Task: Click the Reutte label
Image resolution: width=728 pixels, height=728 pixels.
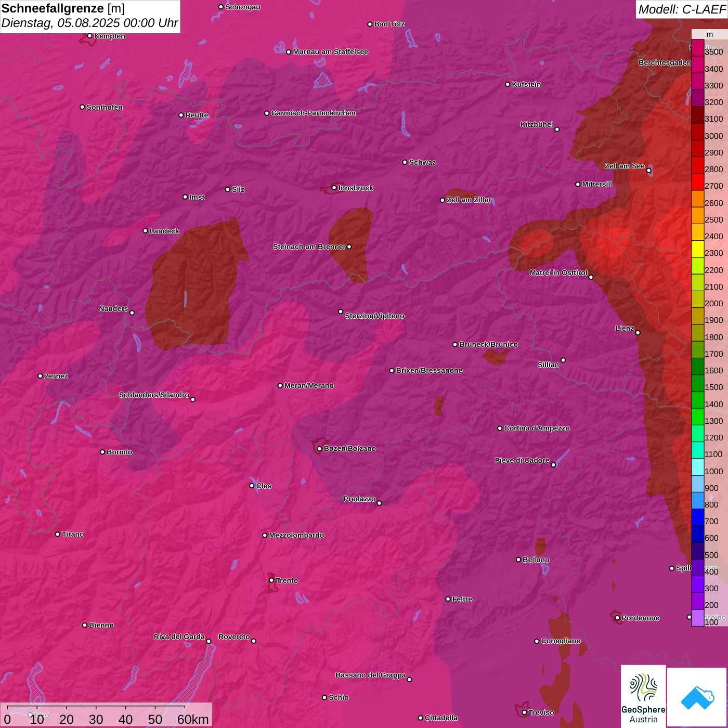Action: tap(197, 115)
